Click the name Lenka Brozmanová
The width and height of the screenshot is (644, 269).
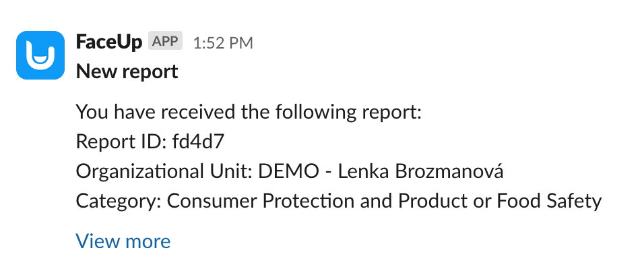click(x=420, y=171)
